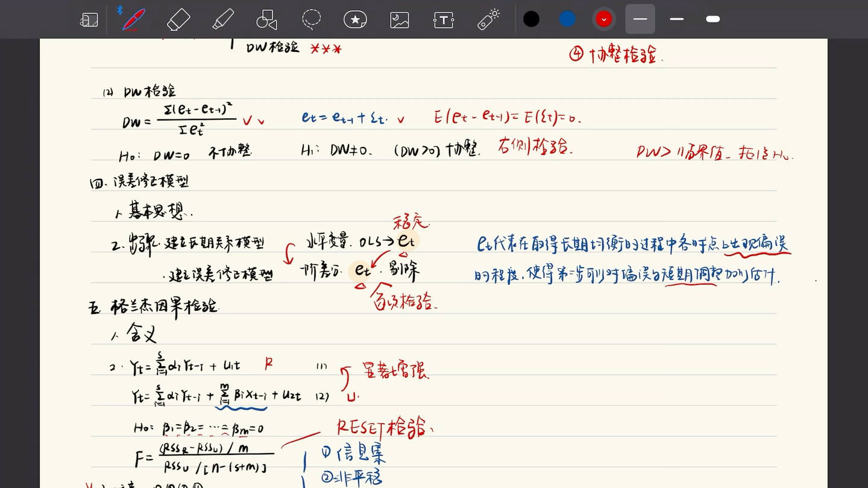
Task: Open the Stickers tool
Action: click(355, 19)
